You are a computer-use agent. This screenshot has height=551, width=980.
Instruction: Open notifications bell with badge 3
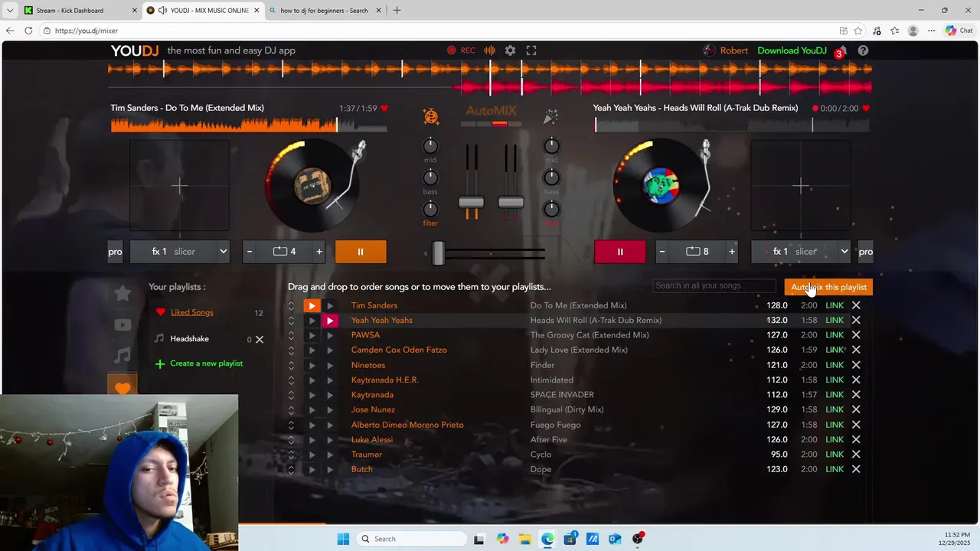(x=840, y=52)
